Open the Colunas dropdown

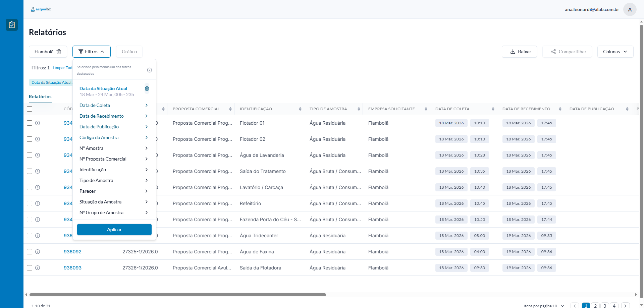[x=615, y=52]
